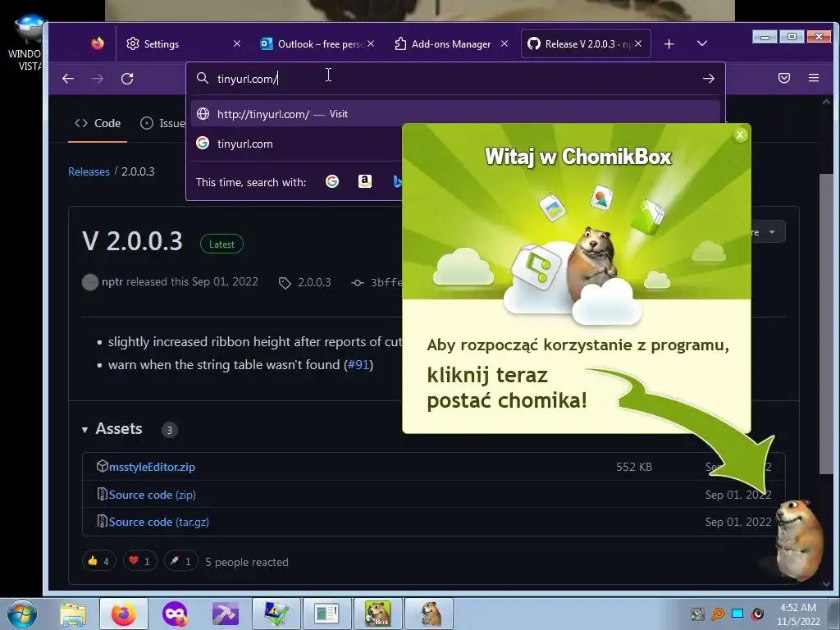This screenshot has width=840, height=630.
Task: Follow the Releases breadcrumb link
Action: point(89,171)
